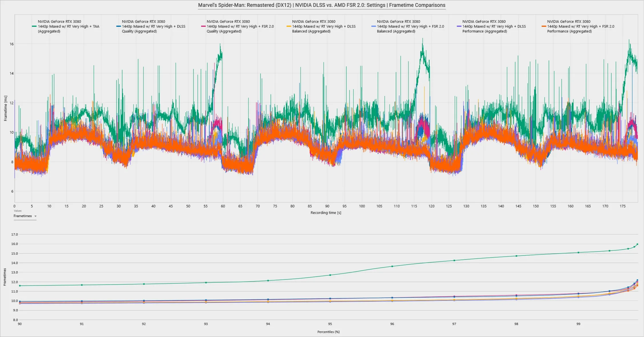The height and width of the screenshot is (337, 644).
Task: Click the green TAA data point at percentile 98
Action: pos(516,256)
